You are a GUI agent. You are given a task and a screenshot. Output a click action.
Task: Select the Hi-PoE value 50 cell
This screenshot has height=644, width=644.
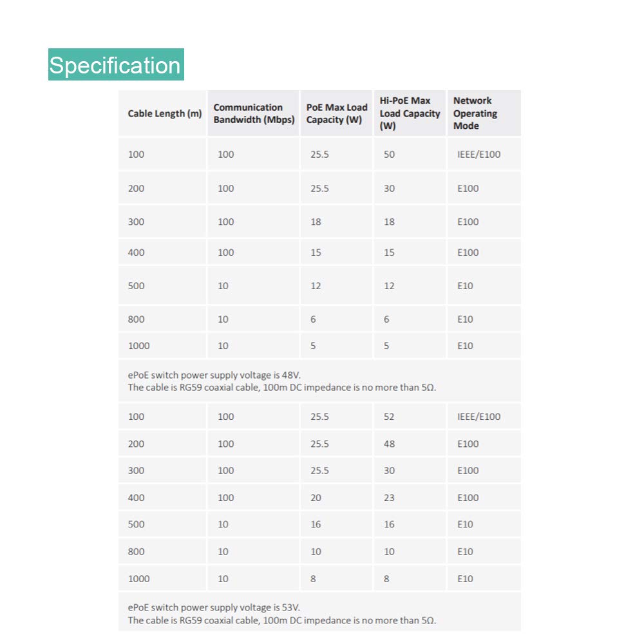tap(410, 154)
